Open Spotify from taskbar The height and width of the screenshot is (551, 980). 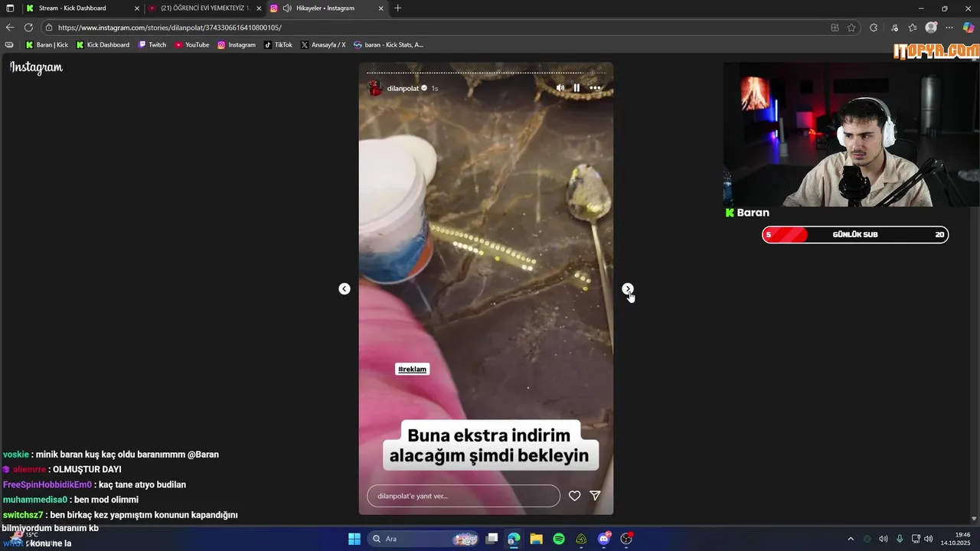click(559, 539)
